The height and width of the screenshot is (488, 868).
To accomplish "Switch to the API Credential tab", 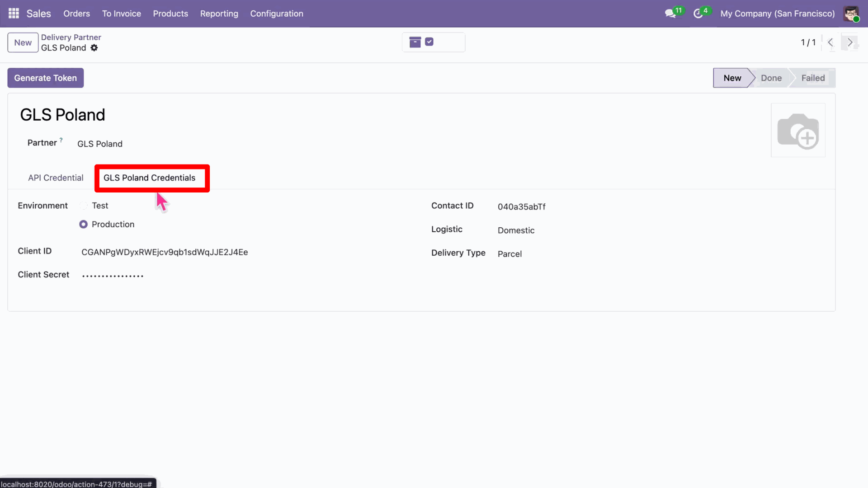I will pyautogui.click(x=56, y=178).
